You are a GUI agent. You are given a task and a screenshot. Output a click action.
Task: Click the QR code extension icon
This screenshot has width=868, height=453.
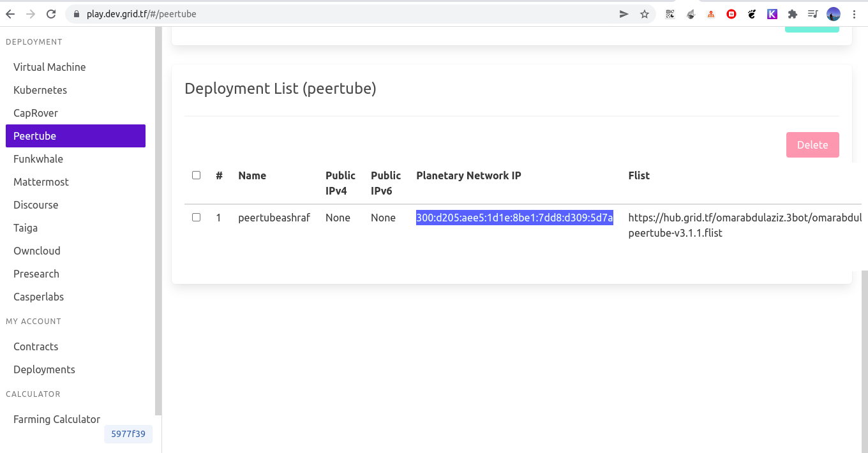tap(669, 13)
